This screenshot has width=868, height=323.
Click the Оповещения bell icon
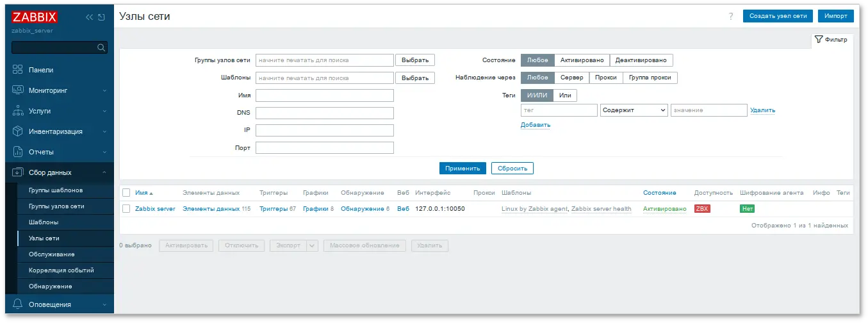[18, 304]
